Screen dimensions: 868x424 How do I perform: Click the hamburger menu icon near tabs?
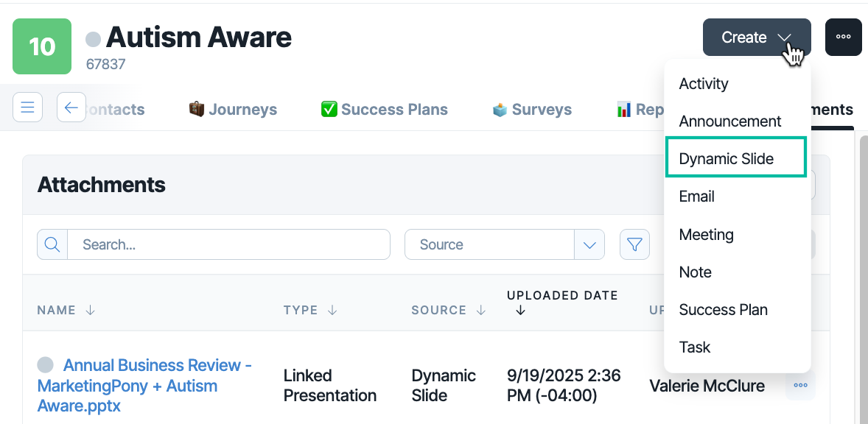[28, 107]
